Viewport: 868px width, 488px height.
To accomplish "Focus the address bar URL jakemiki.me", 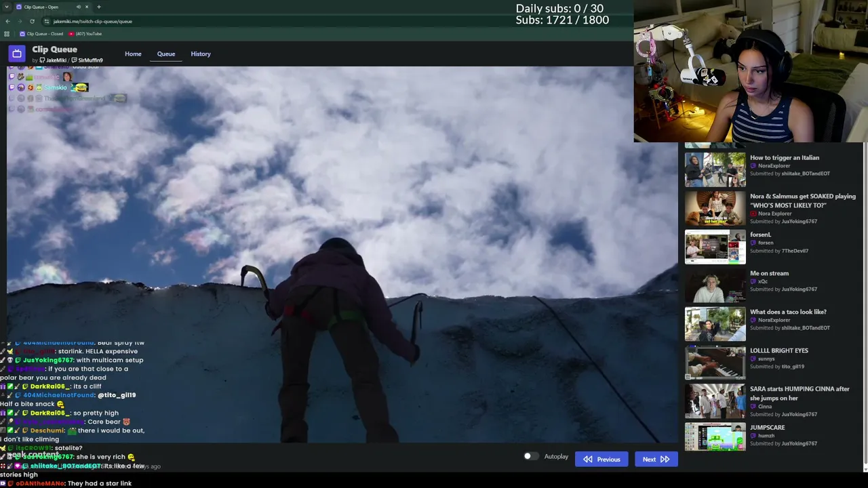I will click(93, 21).
